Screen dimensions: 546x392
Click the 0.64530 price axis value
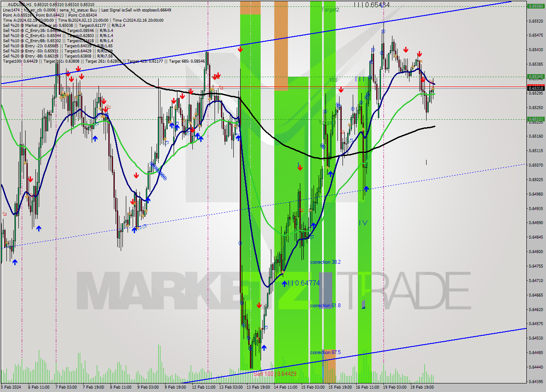coord(536,338)
